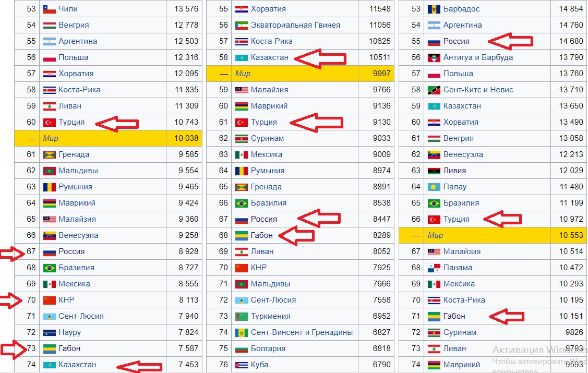Select the value 6952 for Туркмения

[x=382, y=316]
